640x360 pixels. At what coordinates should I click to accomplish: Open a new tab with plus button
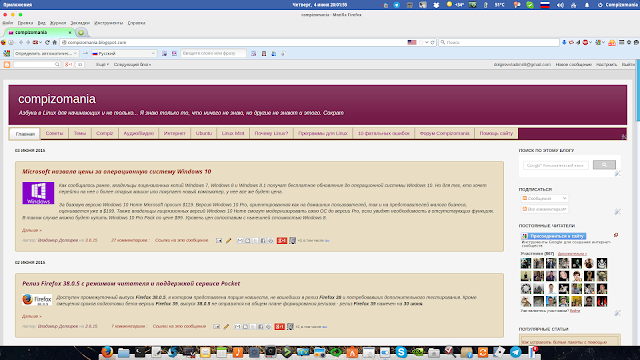(81, 33)
